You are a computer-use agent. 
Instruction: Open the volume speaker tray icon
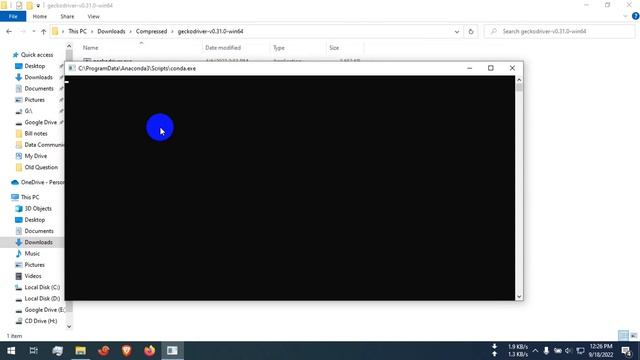click(x=568, y=351)
